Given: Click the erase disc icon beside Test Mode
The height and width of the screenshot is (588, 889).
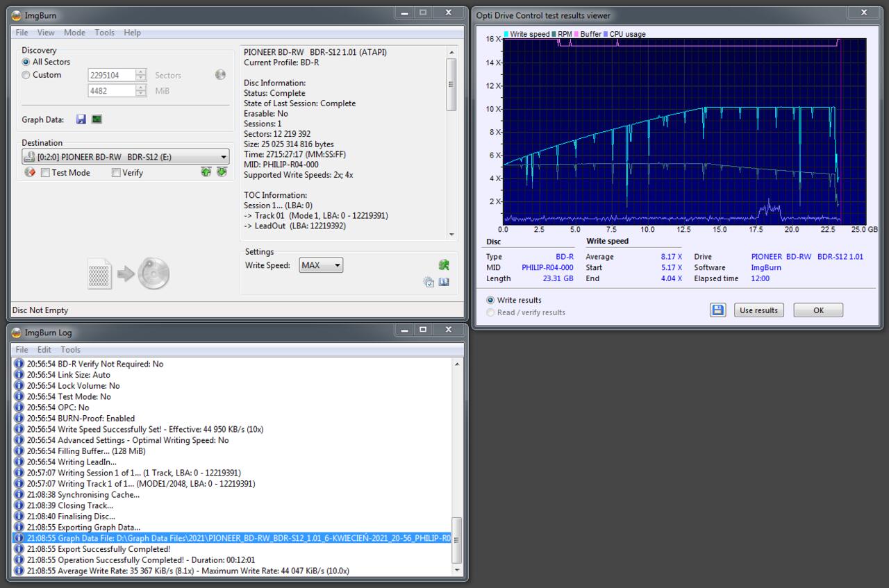Looking at the screenshot, I should 30,172.
